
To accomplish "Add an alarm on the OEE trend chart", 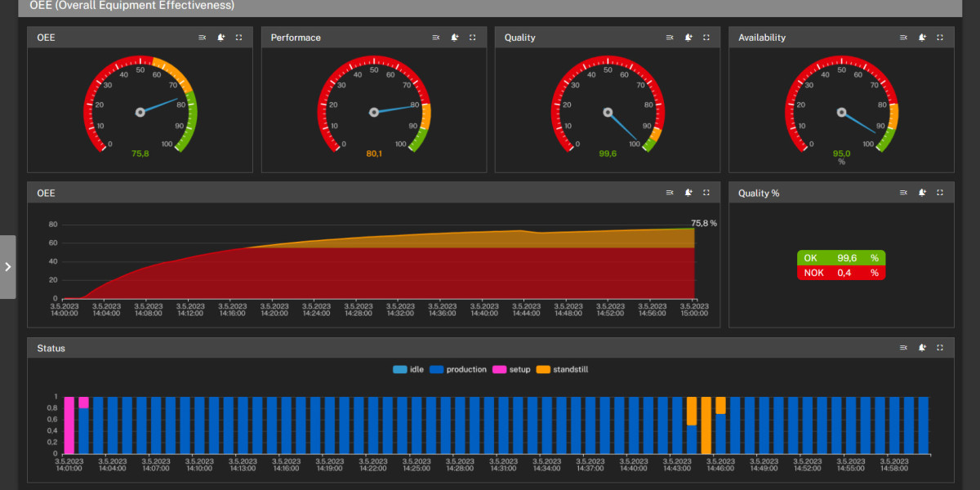I will 688,193.
